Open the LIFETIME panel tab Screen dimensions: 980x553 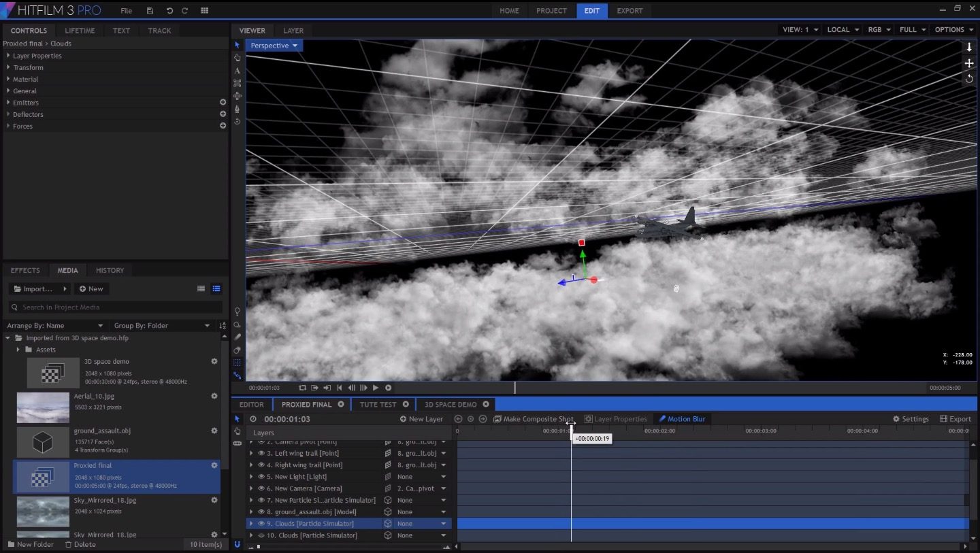click(80, 31)
